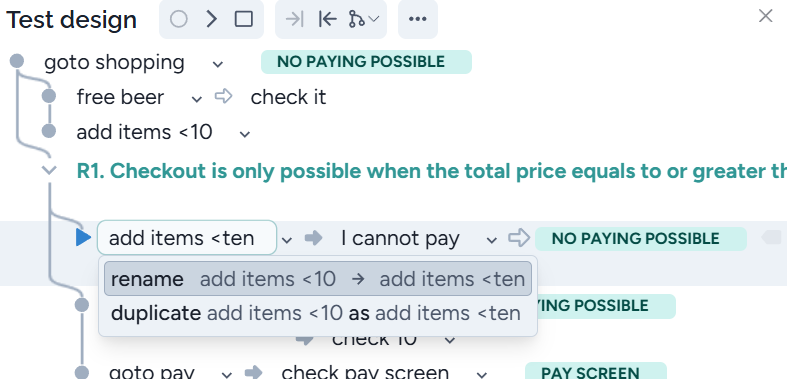Click the NO PAYING POSSIBLE tag on goto shopping

point(366,62)
